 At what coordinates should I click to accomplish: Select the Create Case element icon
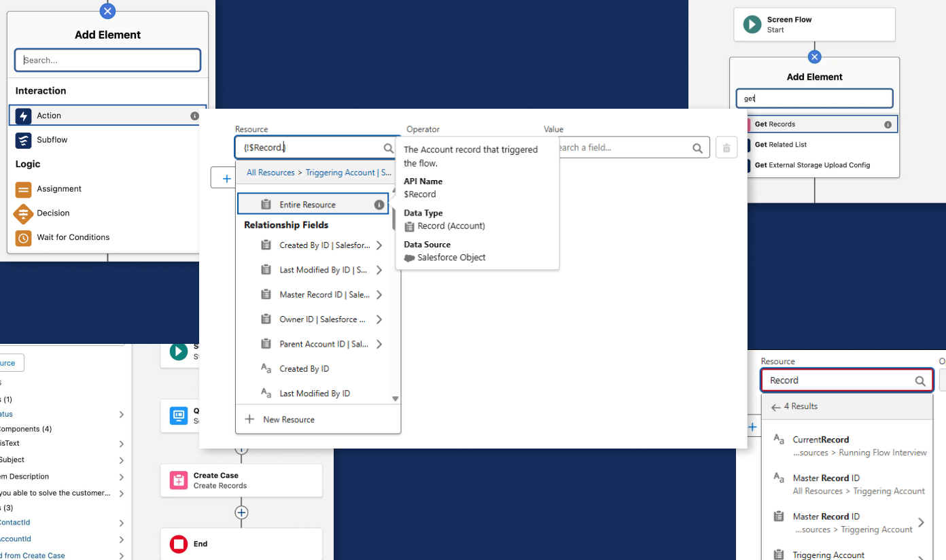point(178,480)
